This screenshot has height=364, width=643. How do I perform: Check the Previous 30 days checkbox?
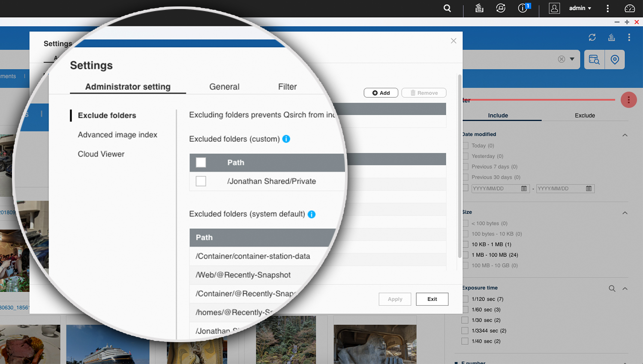tap(465, 177)
